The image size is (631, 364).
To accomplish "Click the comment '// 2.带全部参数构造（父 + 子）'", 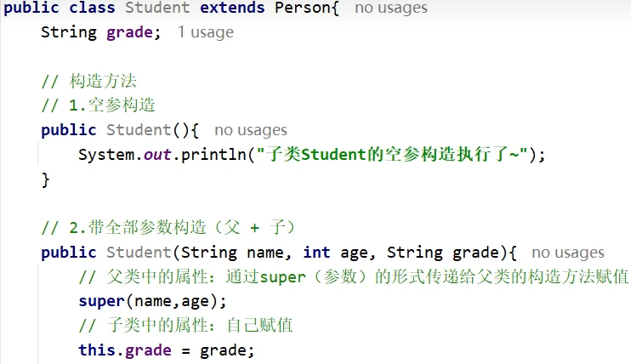I will tap(168, 228).
